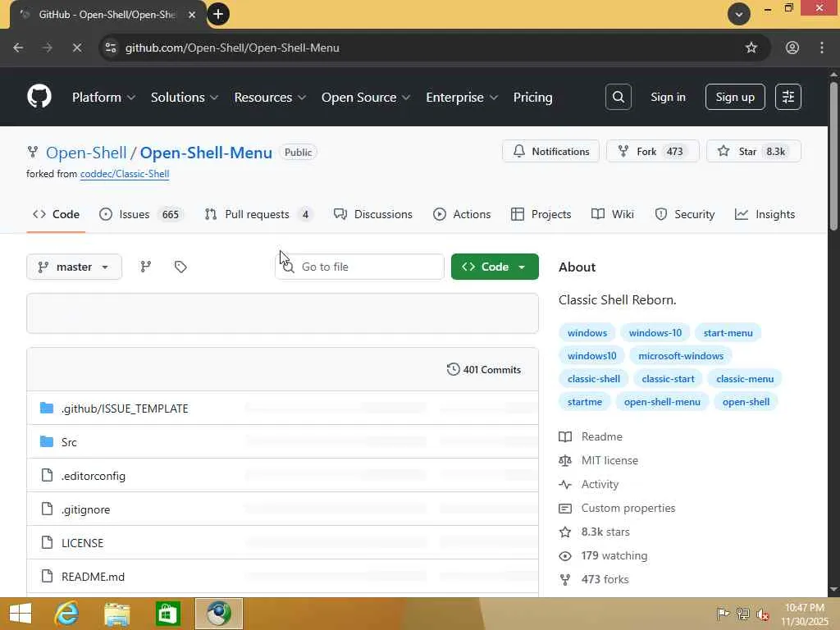This screenshot has height=630, width=840.
Task: Open the MIT license link
Action: click(x=609, y=461)
